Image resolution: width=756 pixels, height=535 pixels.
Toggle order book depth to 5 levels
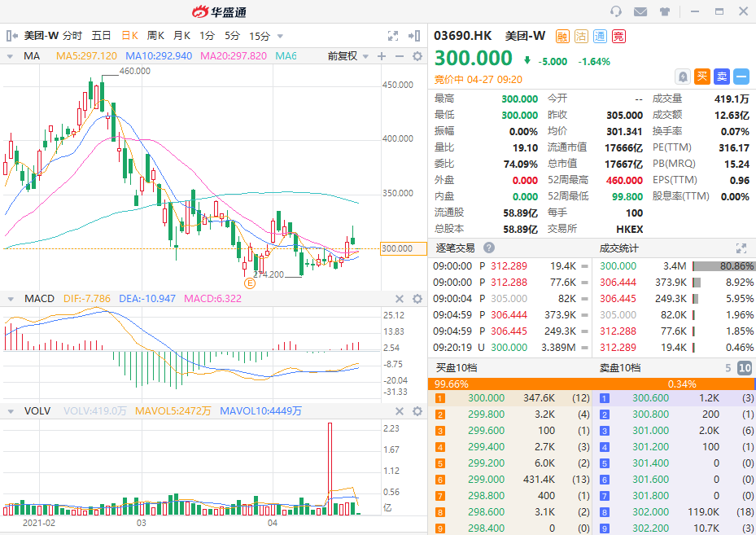tap(728, 368)
